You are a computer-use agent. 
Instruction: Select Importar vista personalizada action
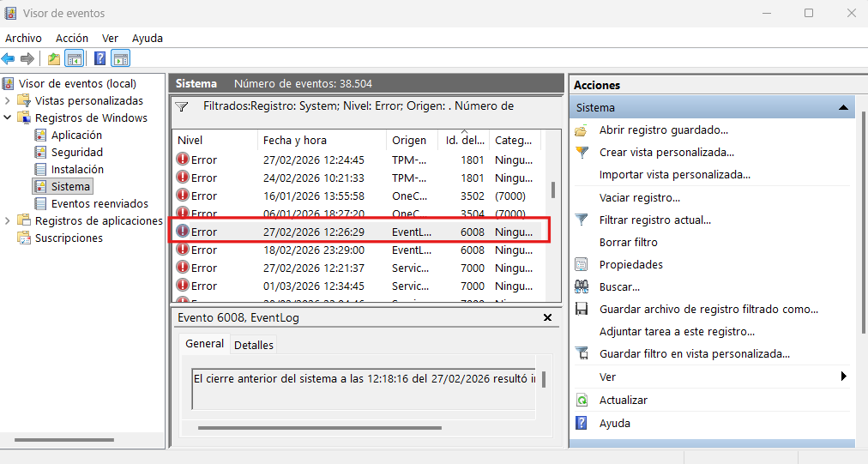tap(675, 175)
